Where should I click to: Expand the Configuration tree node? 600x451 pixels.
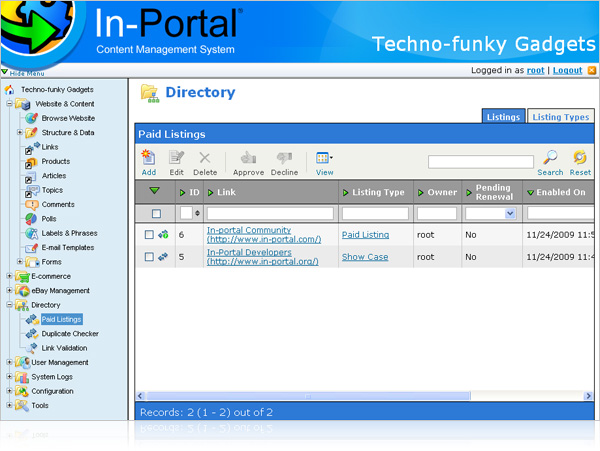[9, 391]
